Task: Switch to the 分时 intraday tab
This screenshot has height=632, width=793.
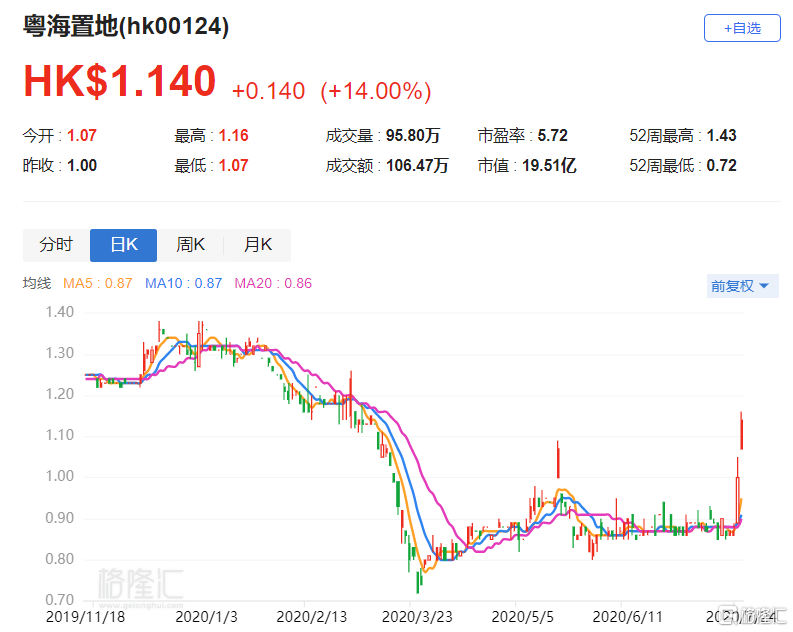Action: 56,245
